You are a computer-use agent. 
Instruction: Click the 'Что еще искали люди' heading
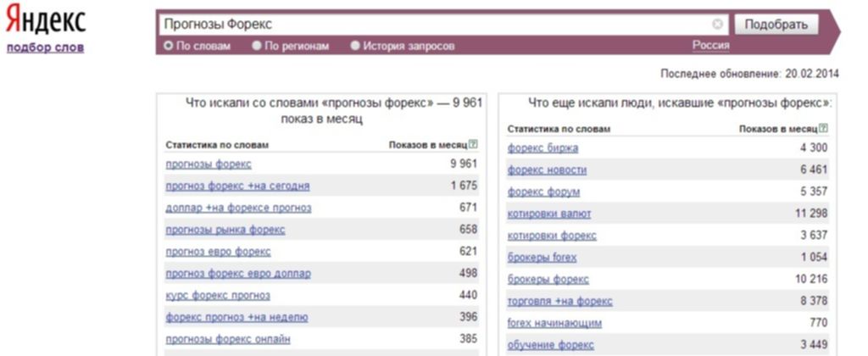pos(681,103)
